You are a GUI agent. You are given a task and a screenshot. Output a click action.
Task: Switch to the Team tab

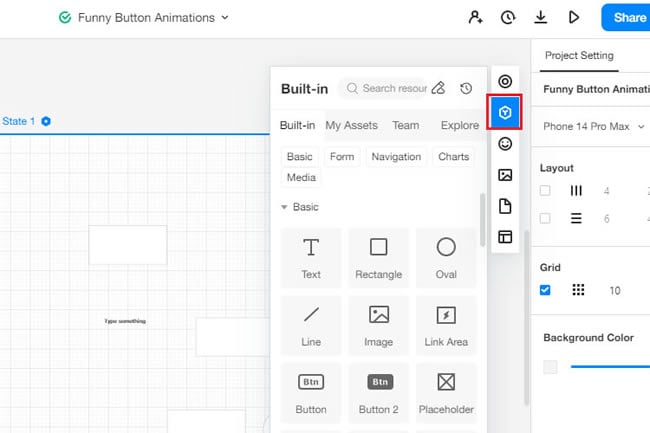click(405, 125)
